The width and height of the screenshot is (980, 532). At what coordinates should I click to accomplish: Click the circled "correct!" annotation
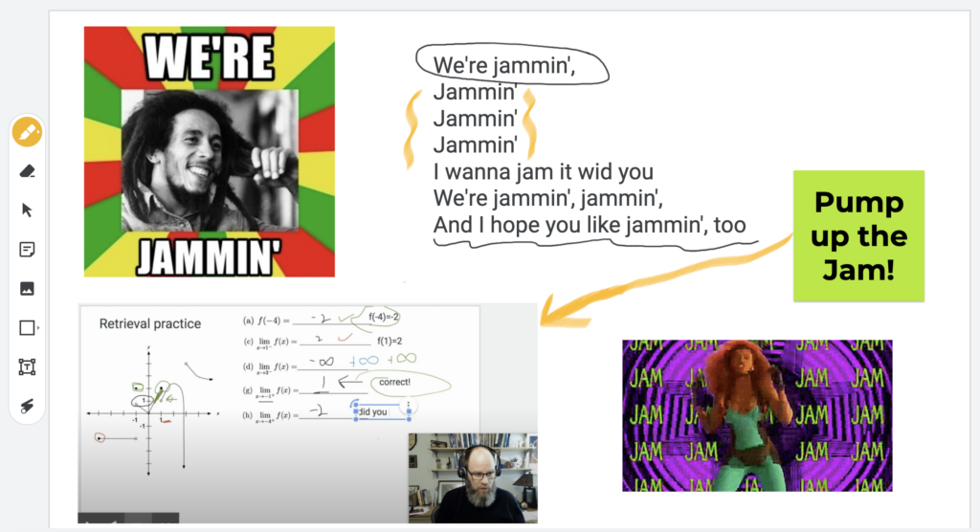click(395, 382)
